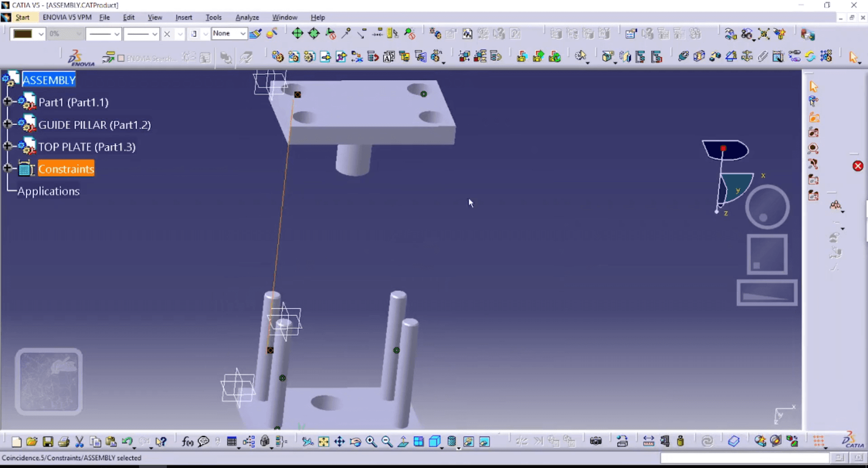Fit all geometry in the view
This screenshot has height=468, width=868.
pyautogui.click(x=324, y=441)
